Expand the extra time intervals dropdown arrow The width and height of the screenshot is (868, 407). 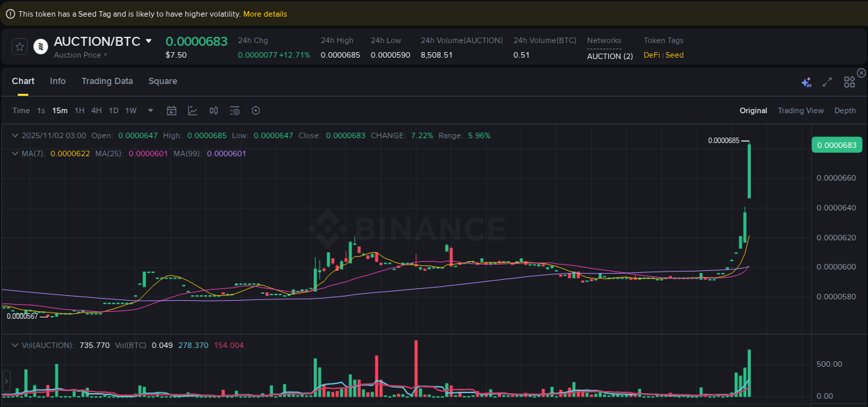click(x=150, y=110)
